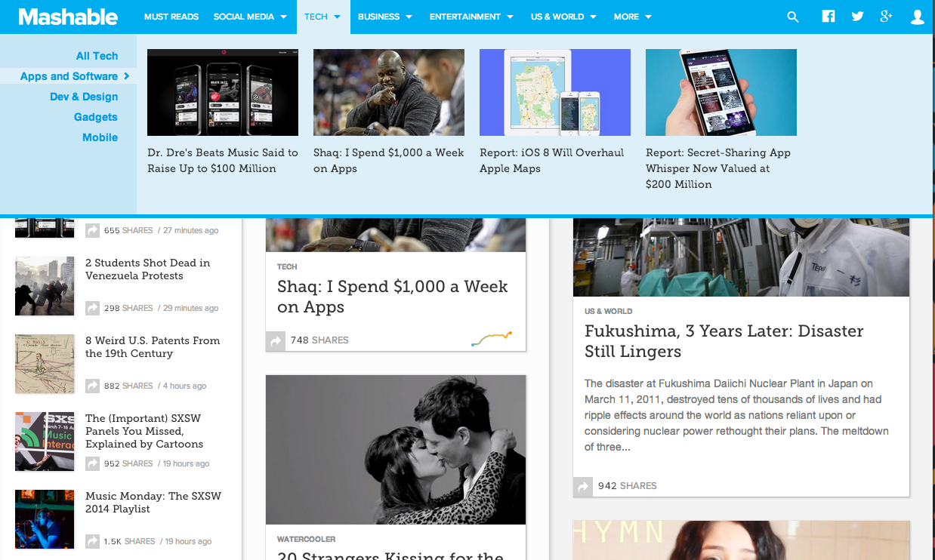Click the Mashable logo
This screenshot has height=560, width=935.
click(x=68, y=17)
